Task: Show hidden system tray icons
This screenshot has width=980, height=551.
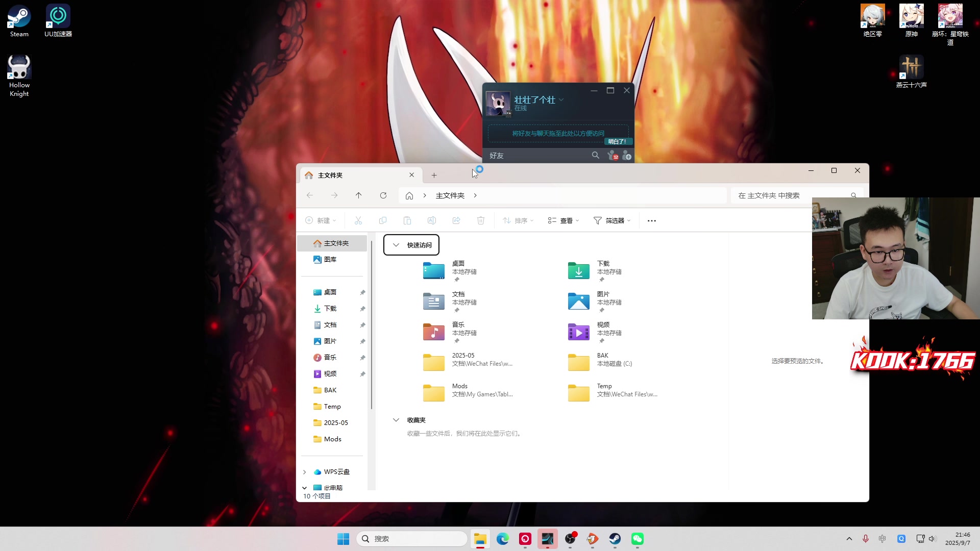Action: 849,539
